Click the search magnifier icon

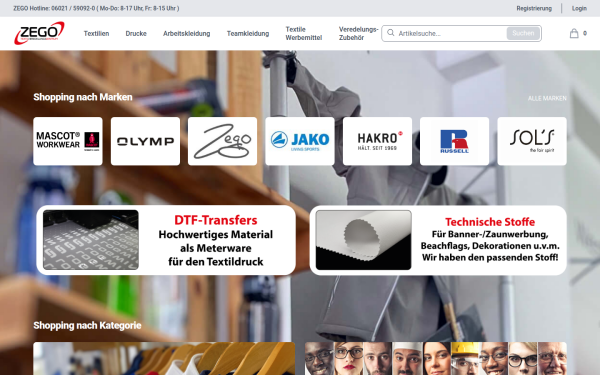click(x=390, y=33)
